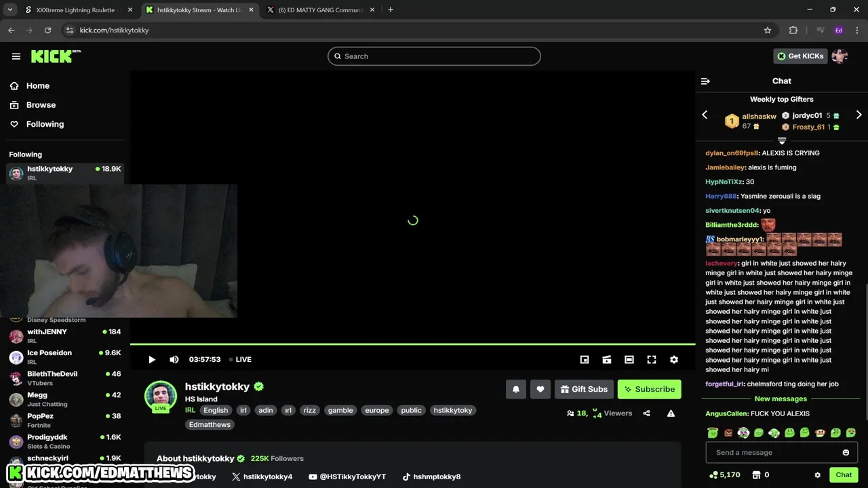Bookmark this page with star icon
868x488 pixels.
pos(768,30)
